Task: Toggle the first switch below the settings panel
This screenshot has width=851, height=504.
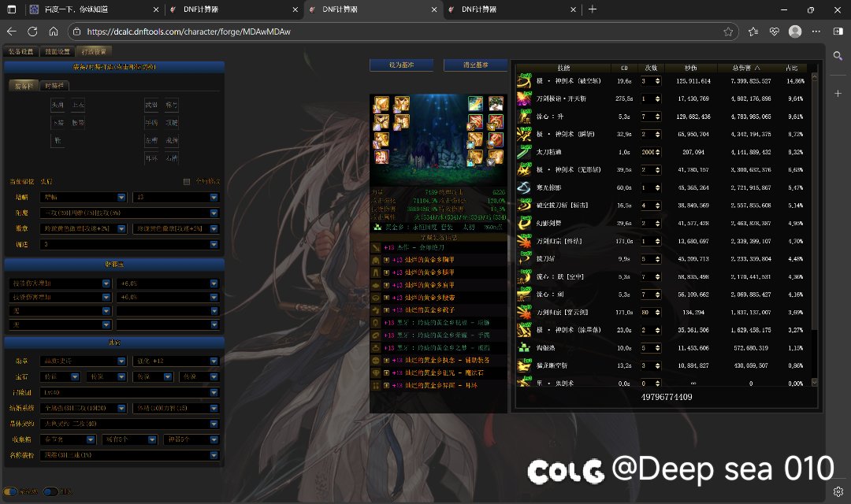Action: [x=11, y=491]
